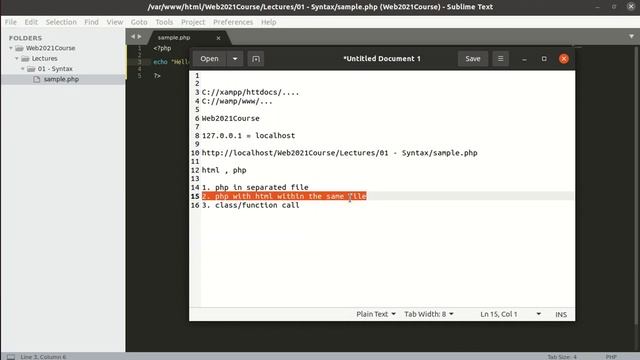Click the http://localhost URL line
Viewport: 640px width, 360px height.
pos(340,153)
